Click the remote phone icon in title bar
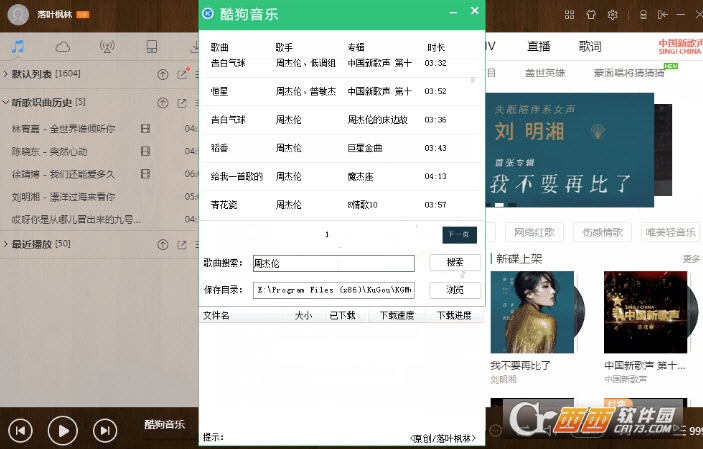703x449 pixels. pyautogui.click(x=643, y=15)
